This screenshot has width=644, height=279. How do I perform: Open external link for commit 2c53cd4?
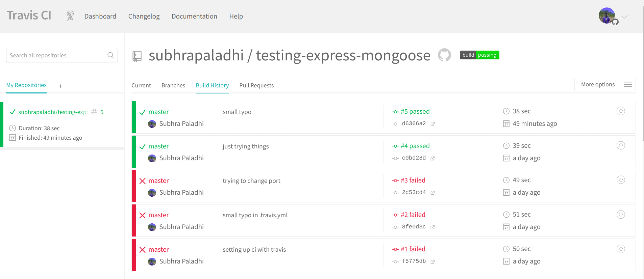(x=432, y=193)
